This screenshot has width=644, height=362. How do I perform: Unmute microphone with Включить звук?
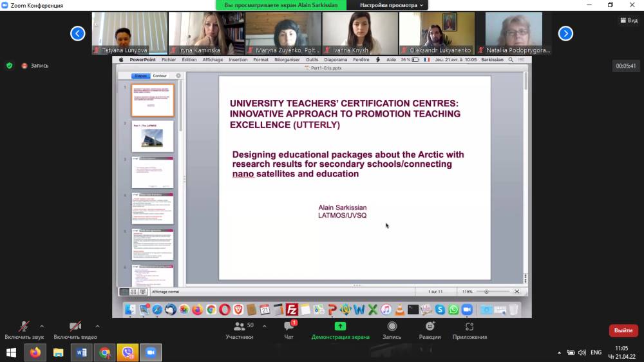pos(24,330)
